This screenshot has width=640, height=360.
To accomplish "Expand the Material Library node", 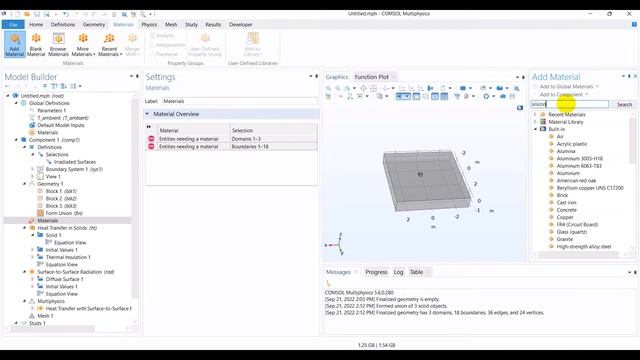I will coord(535,122).
